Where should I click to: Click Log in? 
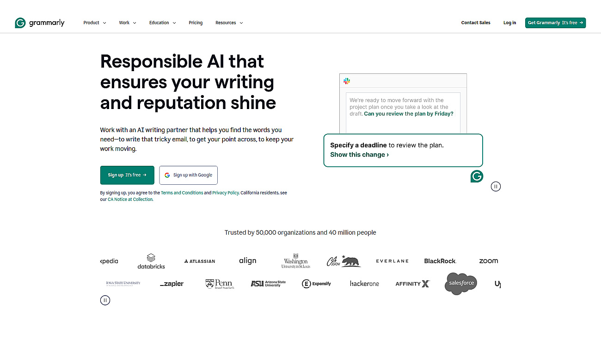point(509,23)
